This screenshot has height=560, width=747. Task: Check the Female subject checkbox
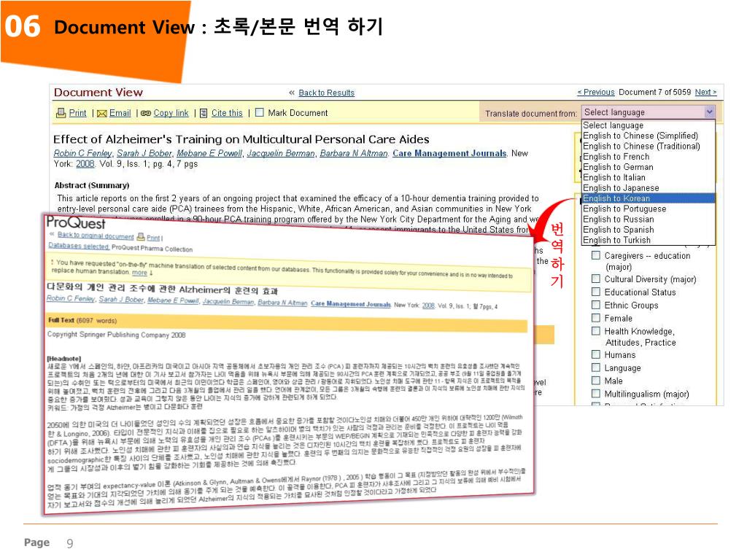(x=595, y=318)
